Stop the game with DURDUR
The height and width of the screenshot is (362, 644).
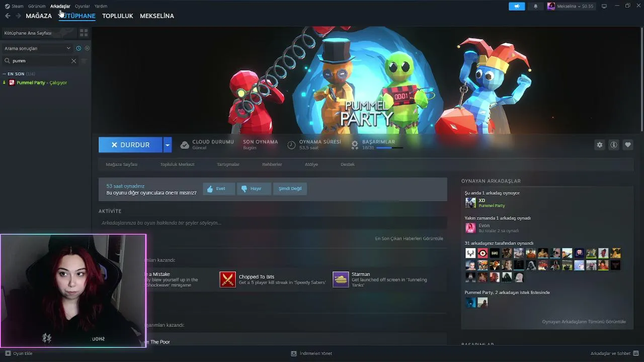pyautogui.click(x=130, y=145)
